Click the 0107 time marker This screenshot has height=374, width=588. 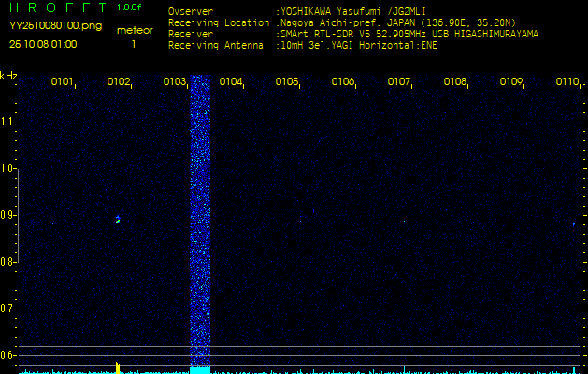click(398, 81)
